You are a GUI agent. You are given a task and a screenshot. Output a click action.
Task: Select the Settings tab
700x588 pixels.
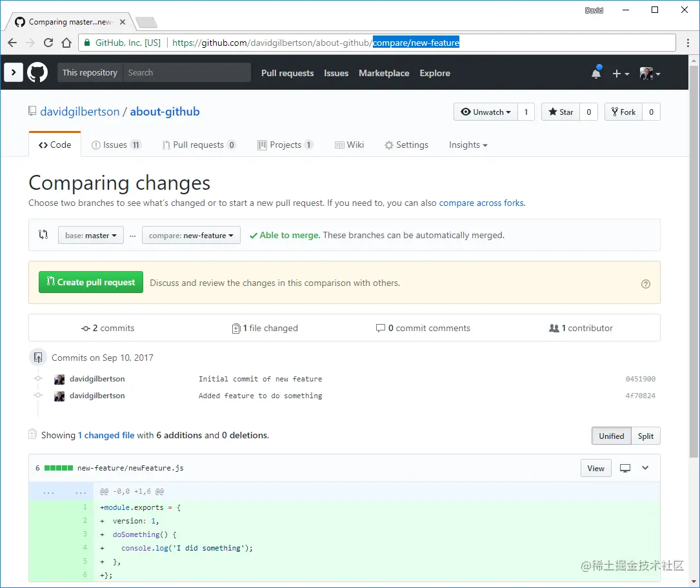(406, 145)
